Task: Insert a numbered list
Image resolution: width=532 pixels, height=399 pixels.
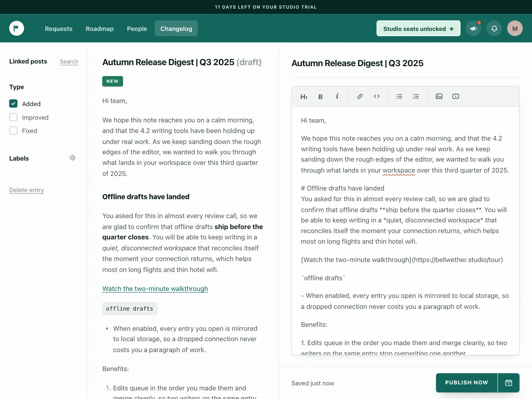Action: click(416, 96)
